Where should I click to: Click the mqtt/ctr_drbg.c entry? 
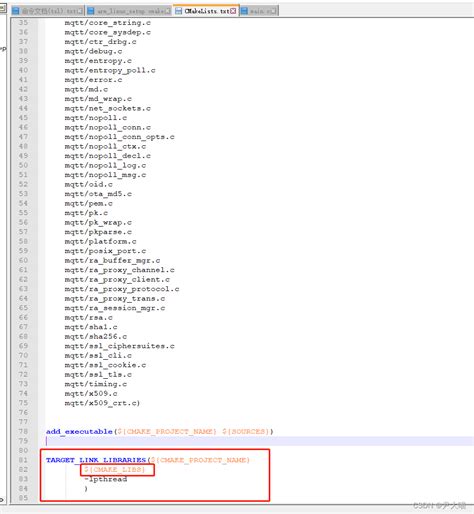point(100,42)
